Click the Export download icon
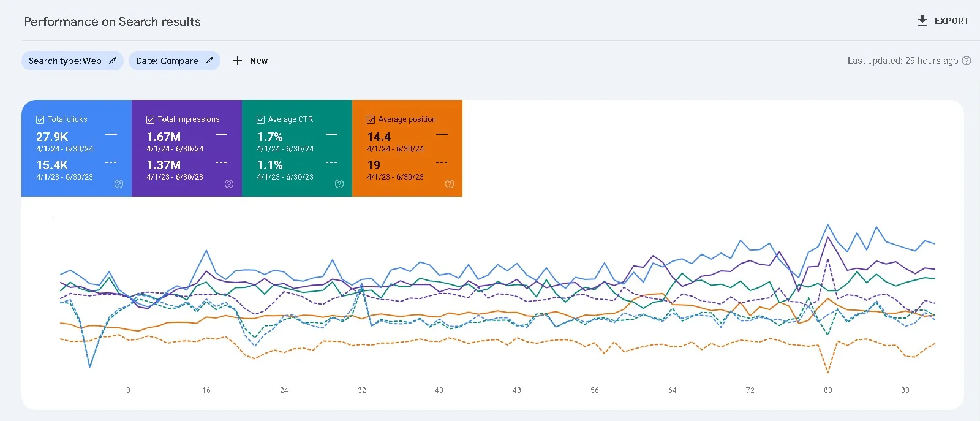This screenshot has width=980, height=421. coord(922,21)
